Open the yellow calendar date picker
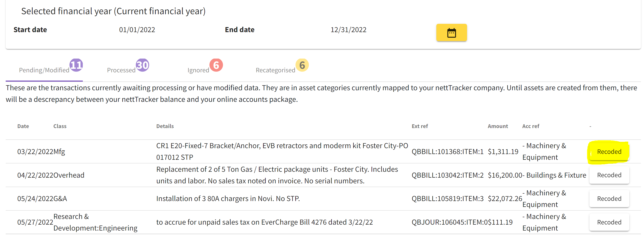The image size is (644, 236). tap(451, 33)
